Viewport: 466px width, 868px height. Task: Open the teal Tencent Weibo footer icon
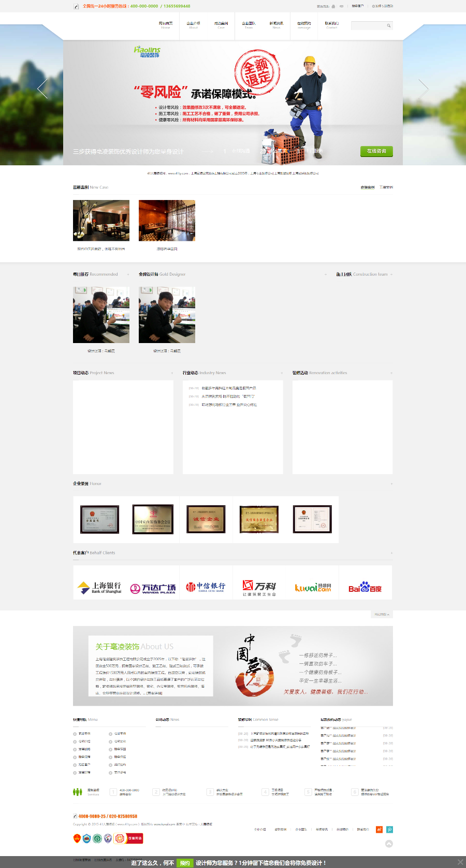tap(389, 829)
